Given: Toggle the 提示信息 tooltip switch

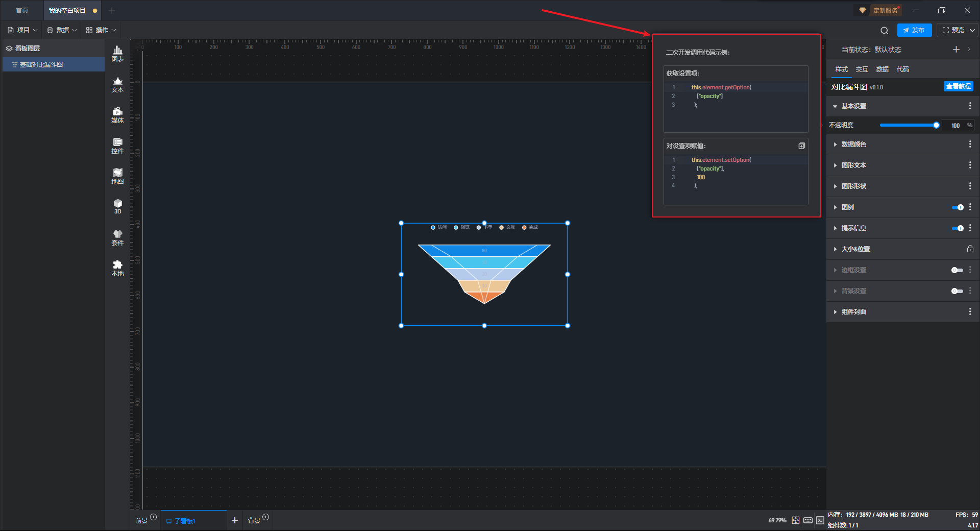Looking at the screenshot, I should 957,228.
